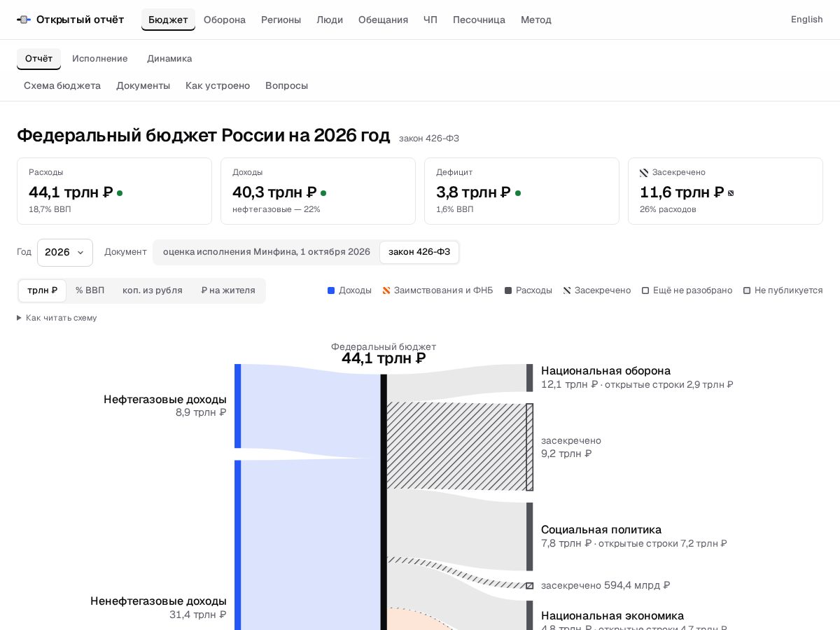The height and width of the screenshot is (630, 840).
Task: Click the Национальная экономика Sankey label
Action: coord(612,616)
